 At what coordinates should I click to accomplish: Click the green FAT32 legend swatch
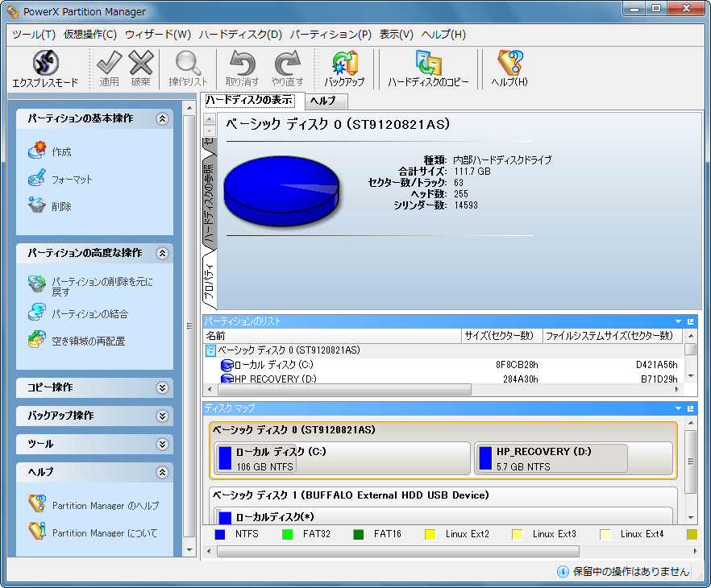coord(288,535)
